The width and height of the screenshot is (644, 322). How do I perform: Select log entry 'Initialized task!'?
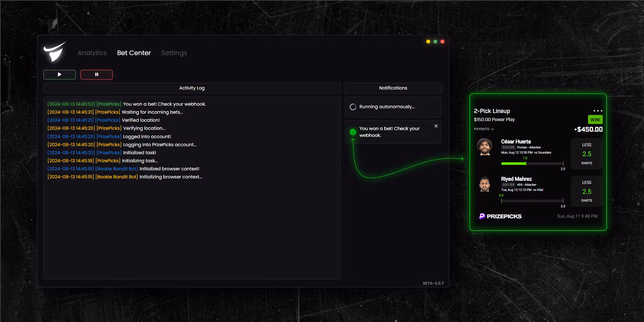[x=102, y=153]
